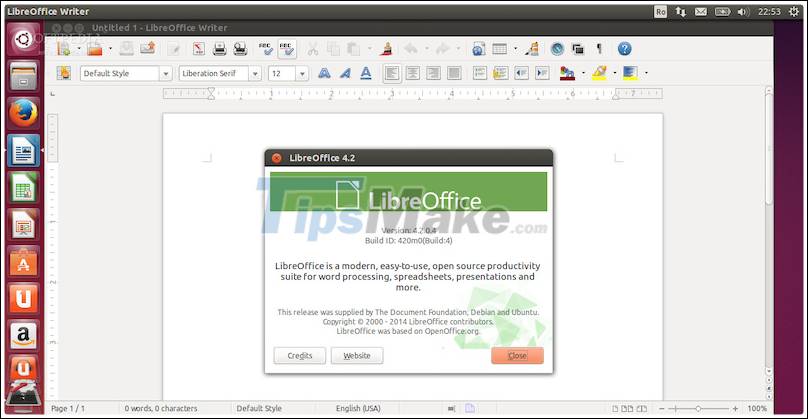The image size is (808, 419).
Task: Click the New document icon
Action: (x=63, y=48)
